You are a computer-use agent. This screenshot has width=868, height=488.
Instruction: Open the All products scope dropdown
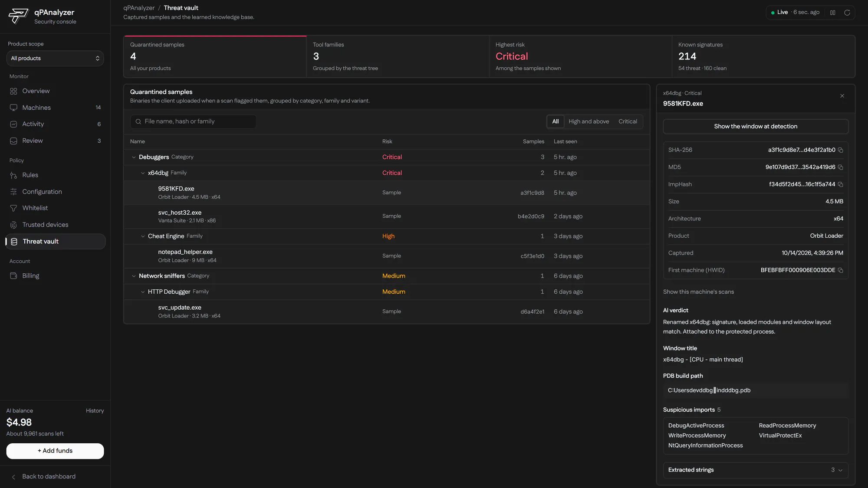tap(55, 59)
